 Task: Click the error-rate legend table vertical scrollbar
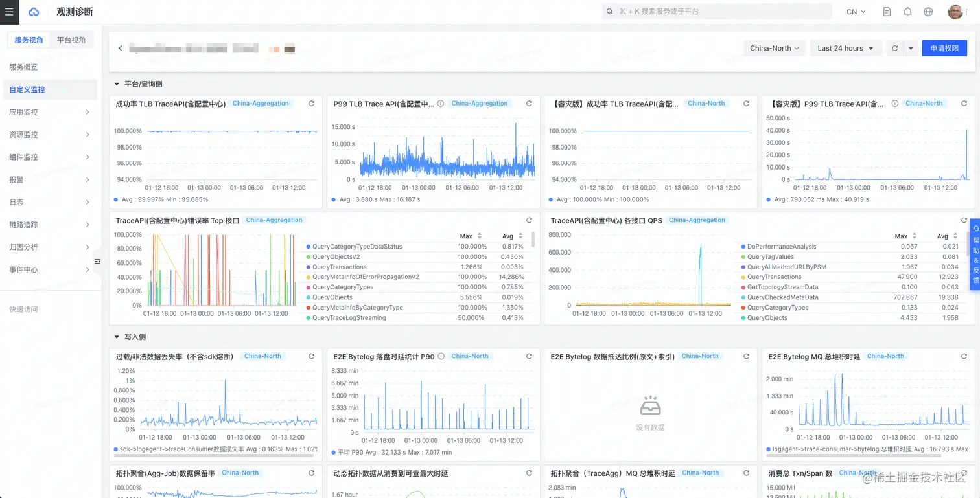533,240
